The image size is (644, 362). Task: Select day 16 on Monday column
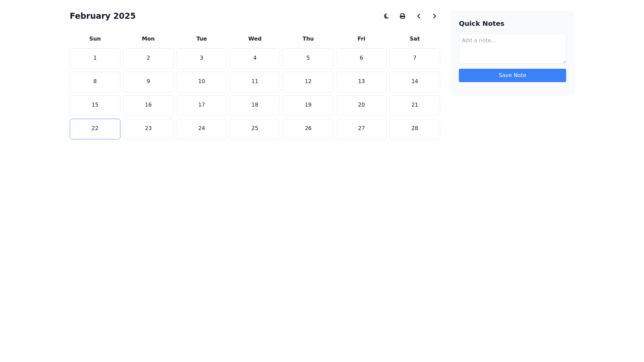148,106
